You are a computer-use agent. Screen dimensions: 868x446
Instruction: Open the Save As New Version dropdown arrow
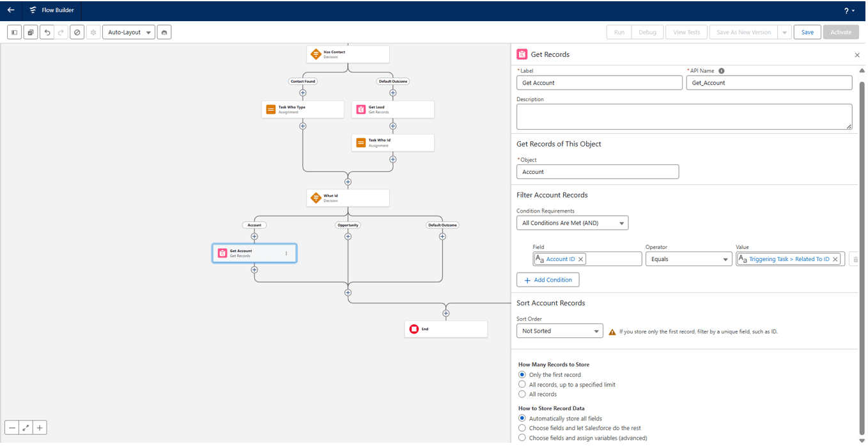point(784,33)
